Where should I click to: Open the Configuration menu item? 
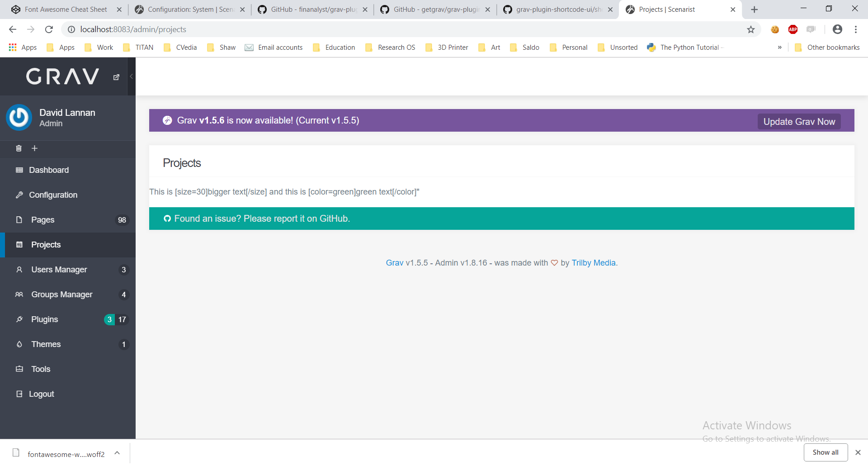(x=68, y=195)
